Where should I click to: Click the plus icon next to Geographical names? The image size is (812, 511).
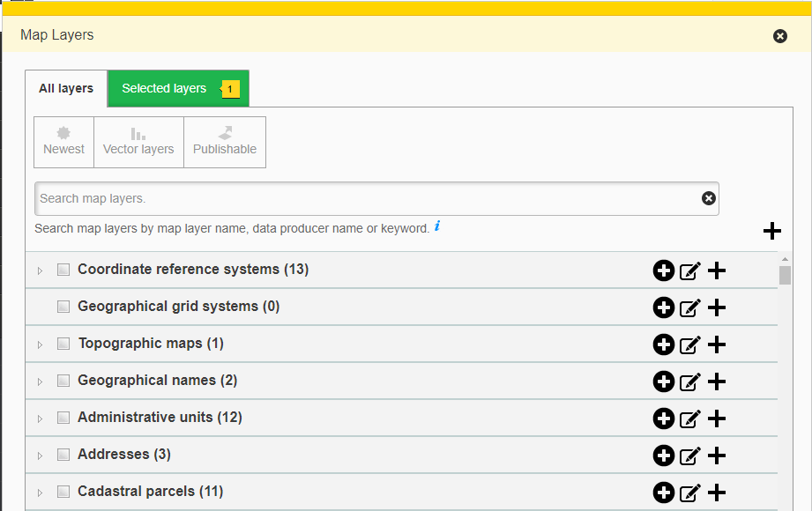point(716,381)
